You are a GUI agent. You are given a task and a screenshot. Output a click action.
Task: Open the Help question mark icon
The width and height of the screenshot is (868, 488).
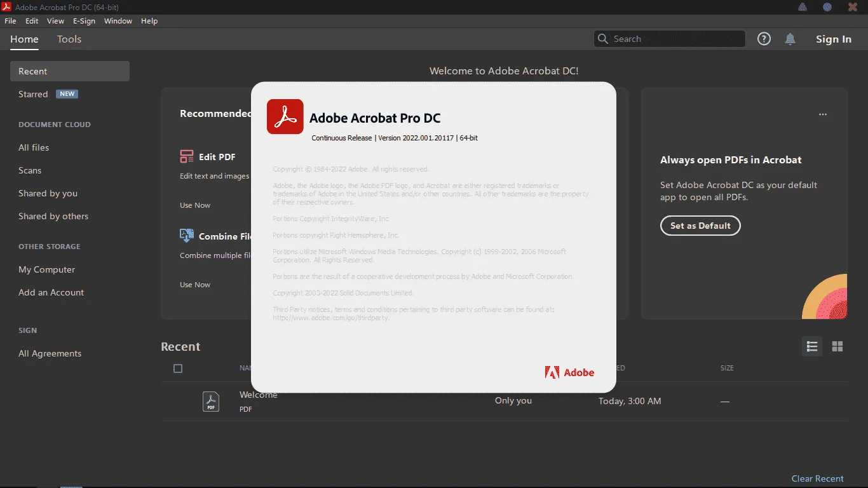(764, 39)
